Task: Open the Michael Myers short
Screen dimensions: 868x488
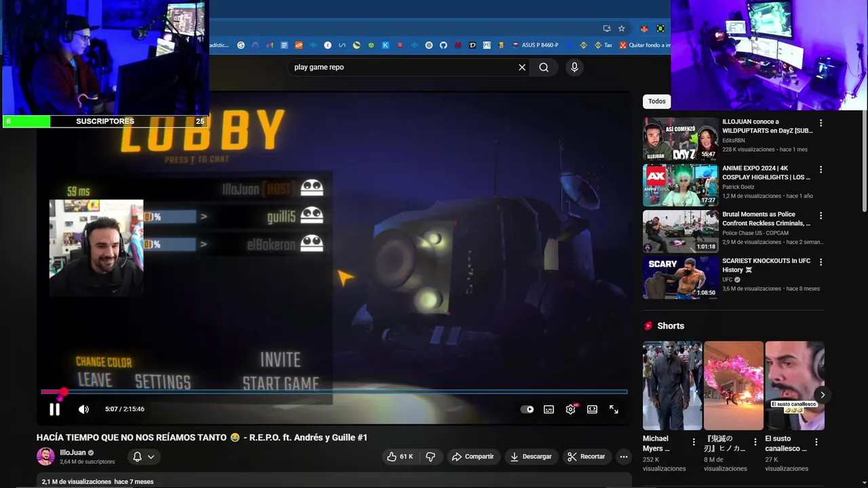Action: tap(672, 386)
